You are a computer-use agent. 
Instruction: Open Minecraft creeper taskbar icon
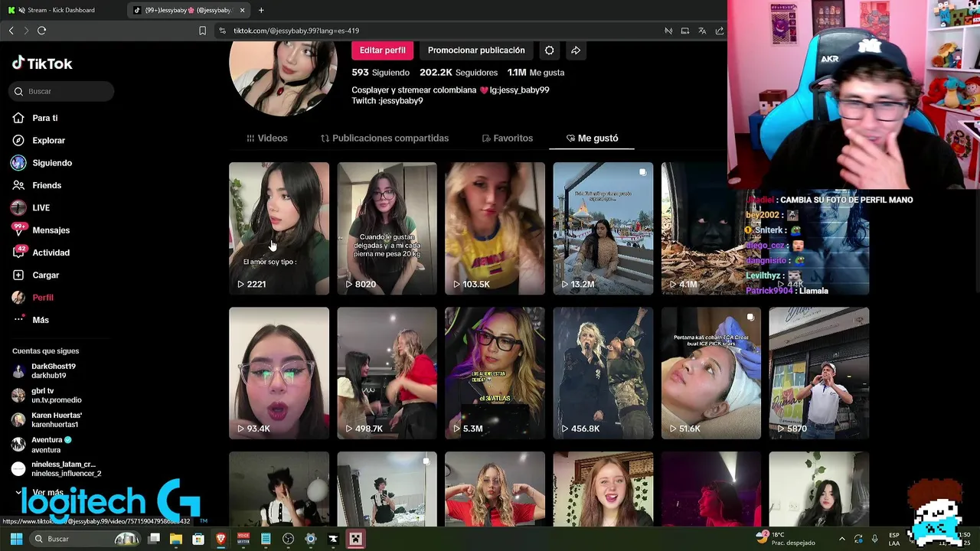(355, 539)
